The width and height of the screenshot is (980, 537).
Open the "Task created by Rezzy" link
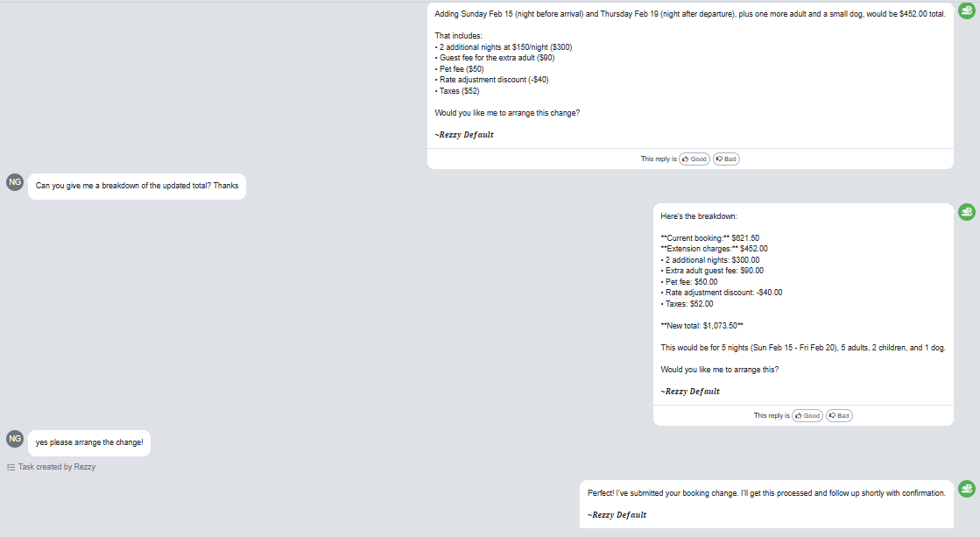[57, 467]
